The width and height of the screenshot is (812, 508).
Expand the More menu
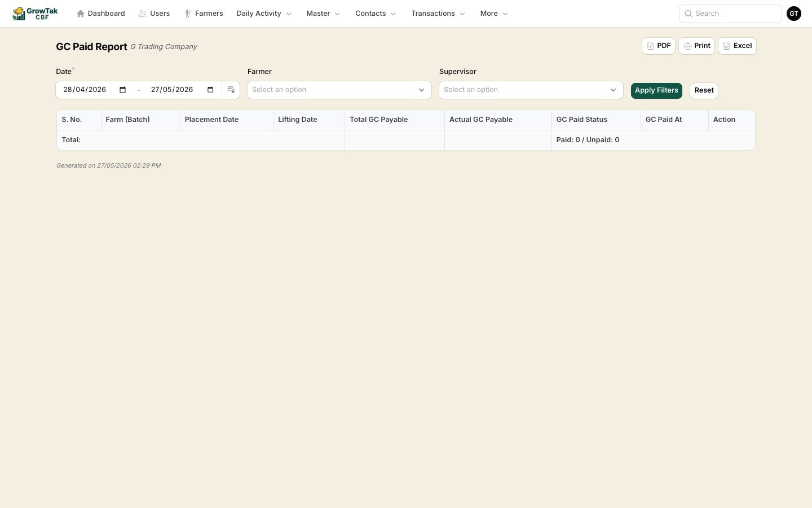click(494, 14)
